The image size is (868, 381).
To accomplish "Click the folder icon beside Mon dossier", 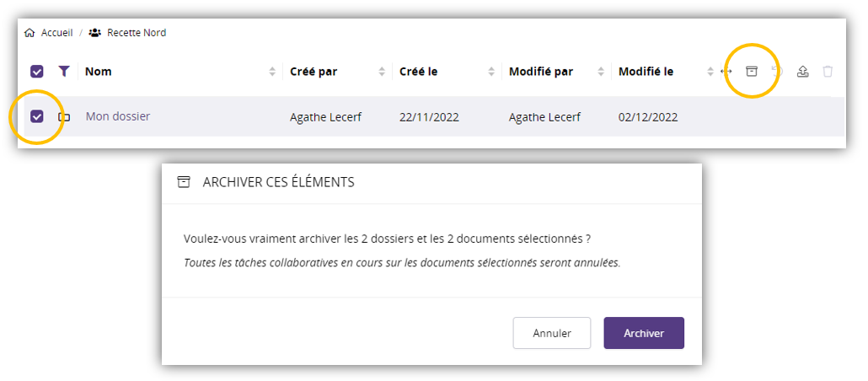I will point(64,117).
